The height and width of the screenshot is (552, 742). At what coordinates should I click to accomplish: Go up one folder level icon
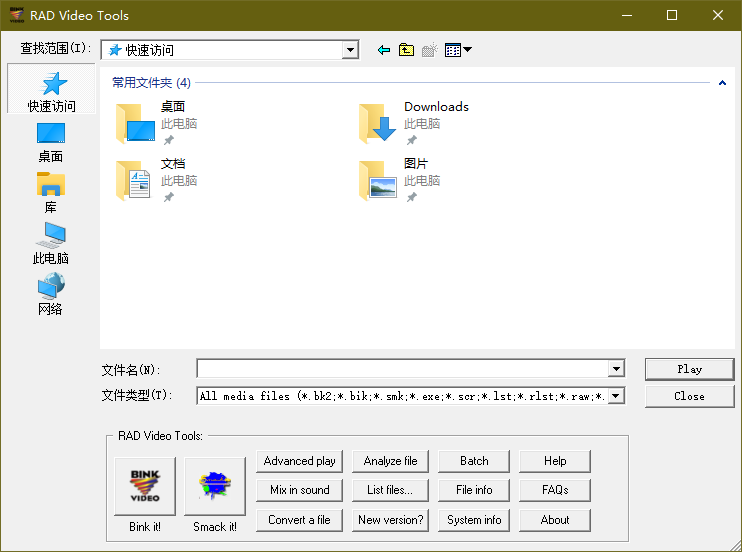406,50
